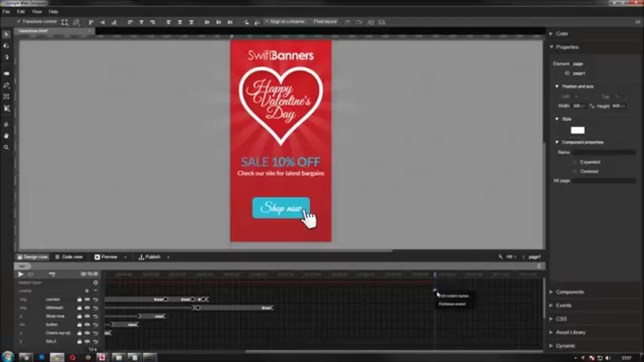Open the View menu
Screen dimensions: 644x362
(37, 12)
